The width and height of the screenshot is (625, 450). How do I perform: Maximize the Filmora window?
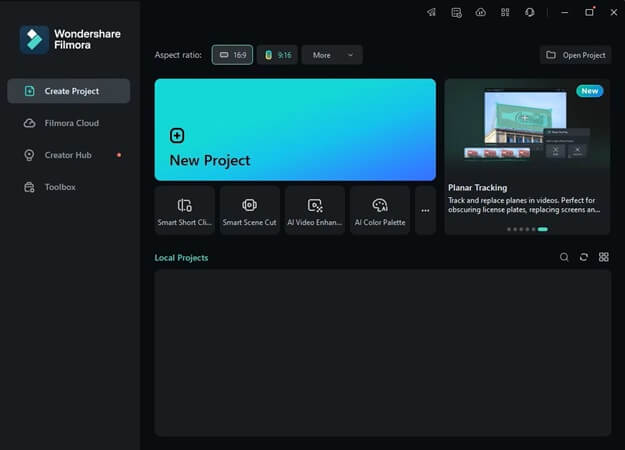(x=589, y=12)
